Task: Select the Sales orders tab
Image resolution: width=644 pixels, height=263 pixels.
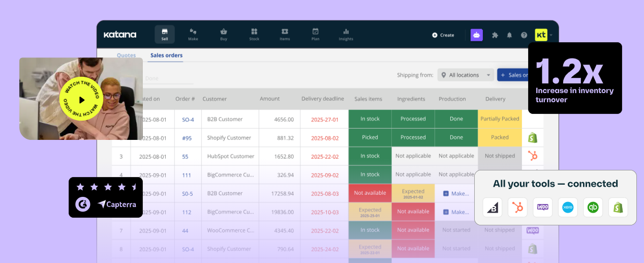Action: [166, 55]
